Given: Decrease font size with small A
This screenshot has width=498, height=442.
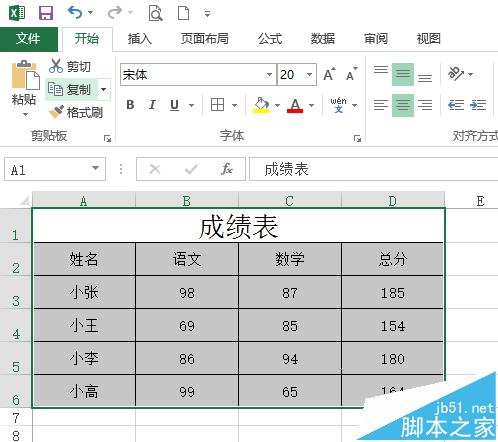Looking at the screenshot, I should [x=351, y=74].
